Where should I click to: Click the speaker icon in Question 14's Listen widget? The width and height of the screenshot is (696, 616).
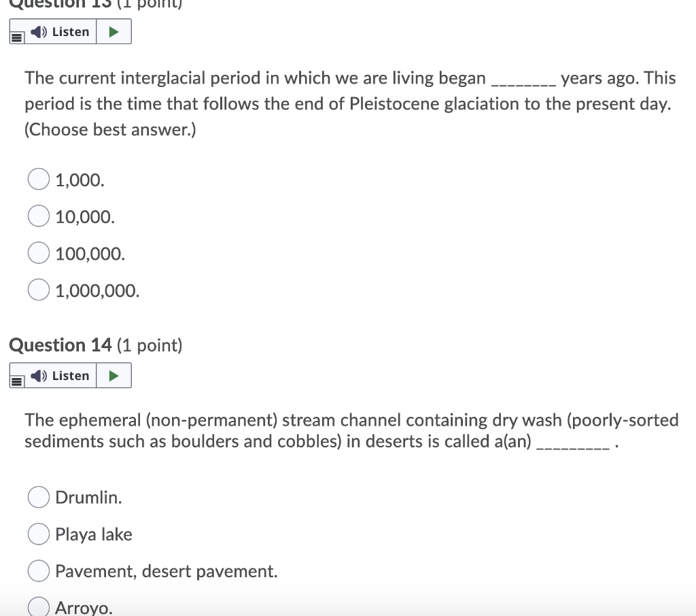[x=39, y=375]
